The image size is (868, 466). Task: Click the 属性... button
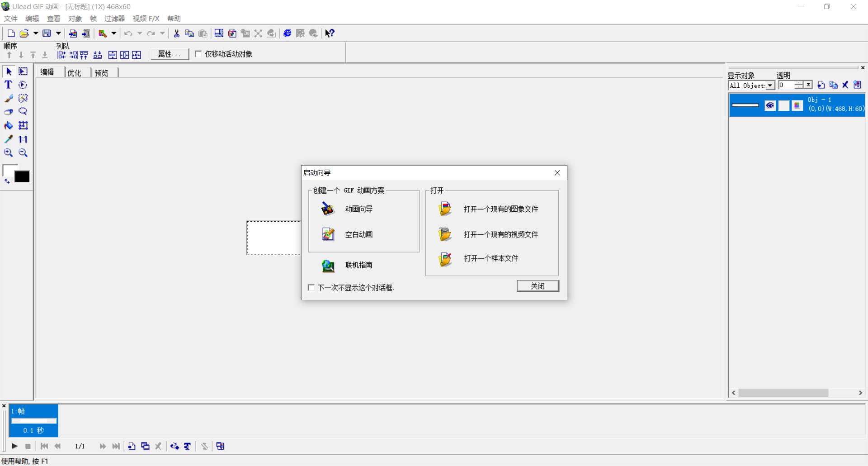pos(170,54)
